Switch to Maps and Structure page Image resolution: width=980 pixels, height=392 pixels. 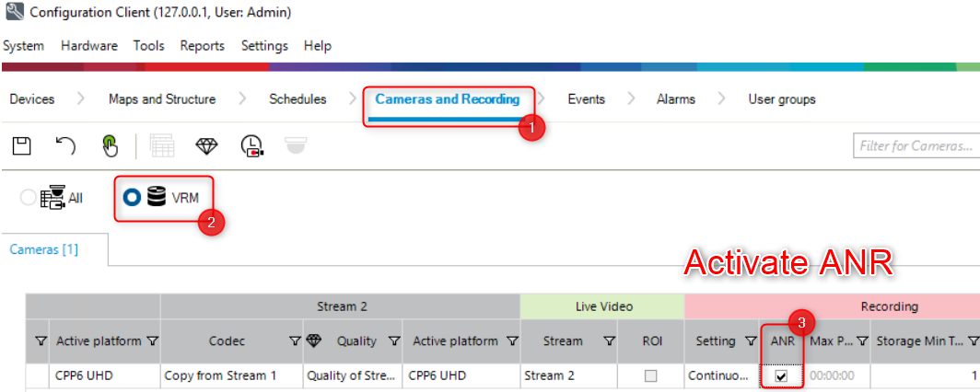point(162,99)
